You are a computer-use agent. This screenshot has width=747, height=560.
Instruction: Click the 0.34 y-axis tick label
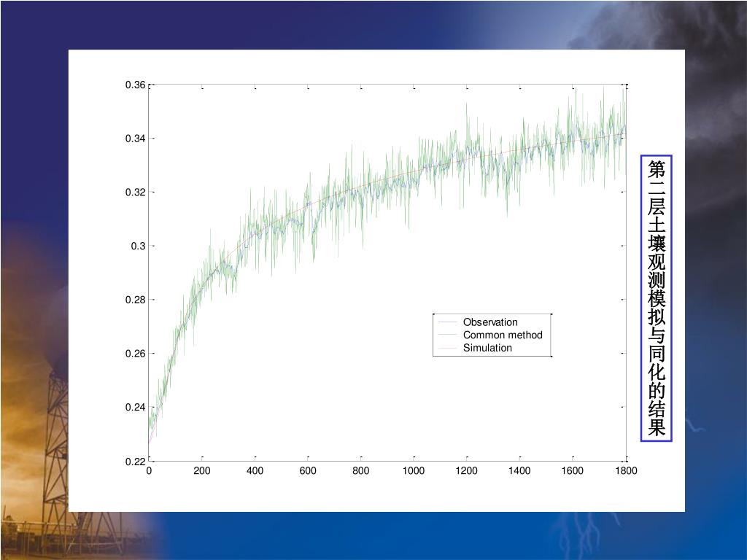(x=135, y=139)
